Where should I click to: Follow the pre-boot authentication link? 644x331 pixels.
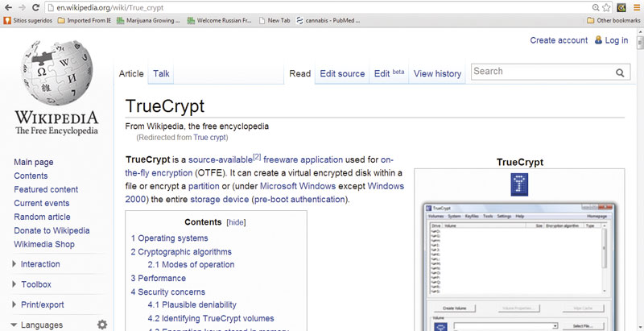[x=299, y=200]
